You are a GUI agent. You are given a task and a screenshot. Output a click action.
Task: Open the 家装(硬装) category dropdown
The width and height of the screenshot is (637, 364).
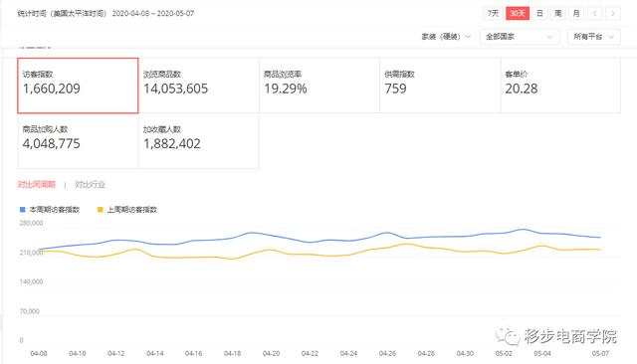coord(446,37)
